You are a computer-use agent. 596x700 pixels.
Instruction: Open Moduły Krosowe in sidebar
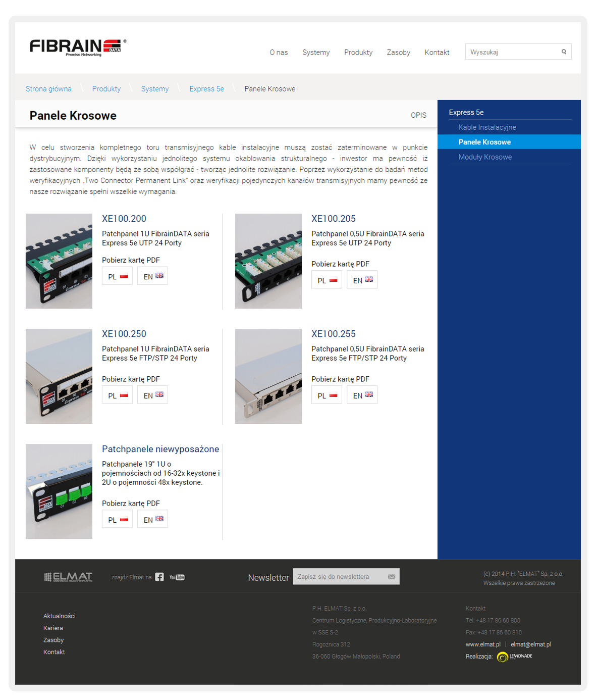click(485, 157)
